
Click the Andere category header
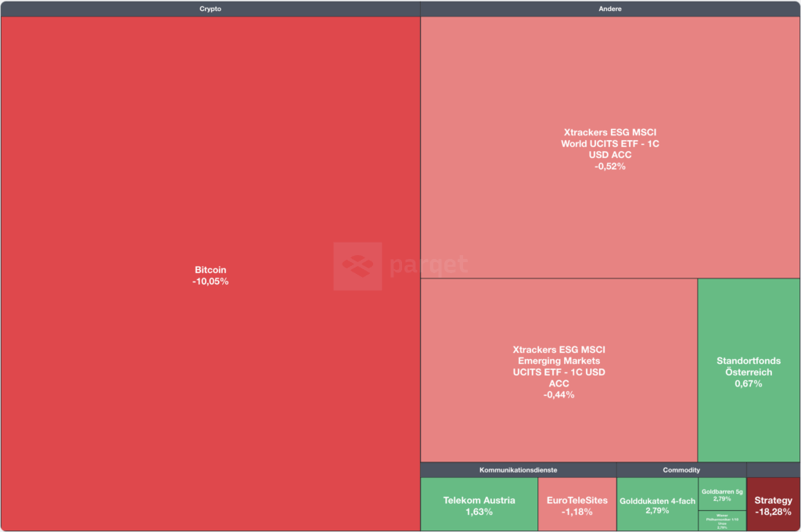(x=610, y=9)
